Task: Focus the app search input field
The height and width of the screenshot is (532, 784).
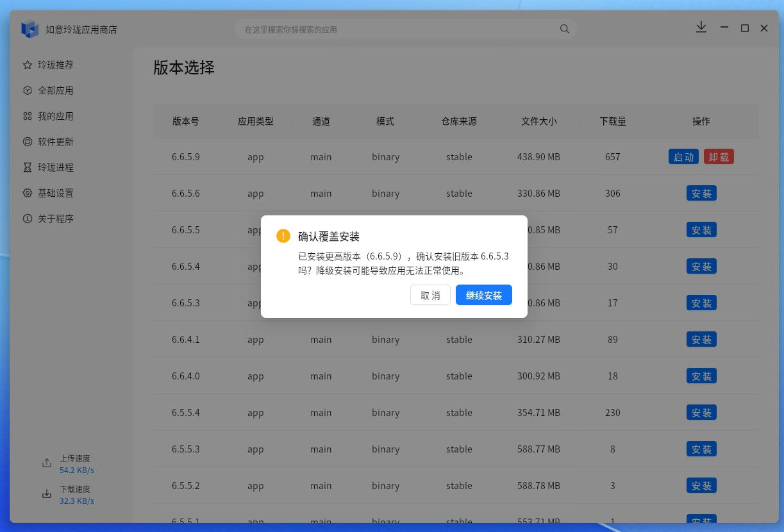Action: (x=399, y=29)
